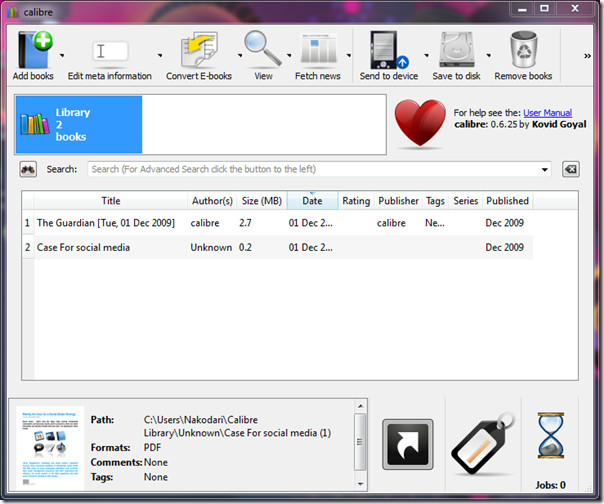Click row number 1 header
This screenshot has width=604, height=504.
pos(27,223)
